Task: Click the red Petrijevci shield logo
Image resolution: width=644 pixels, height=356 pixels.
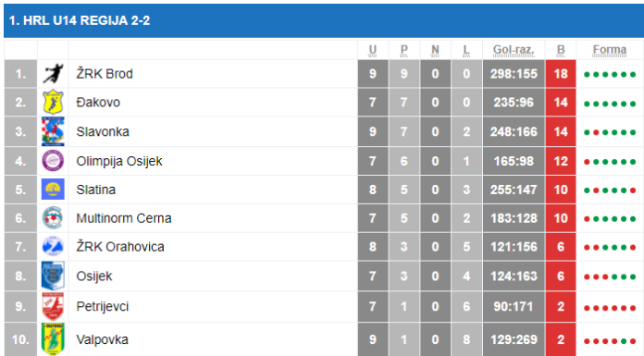Action: (x=53, y=306)
